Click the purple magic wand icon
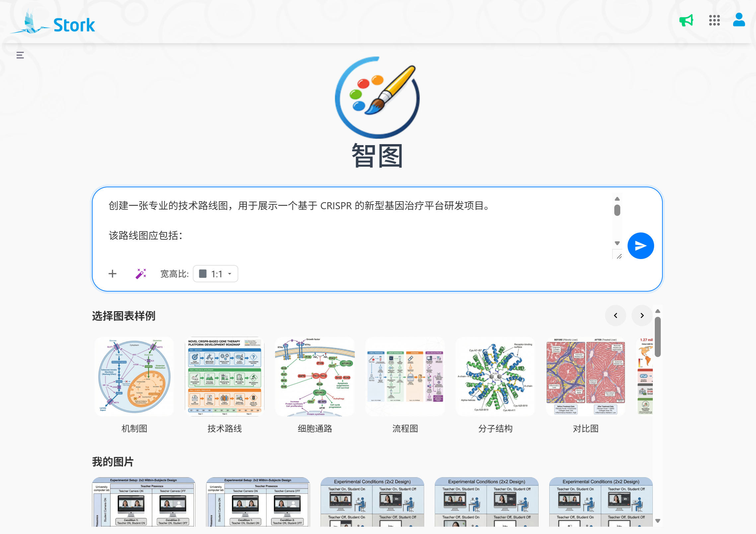The width and height of the screenshot is (756, 534). 141,274
